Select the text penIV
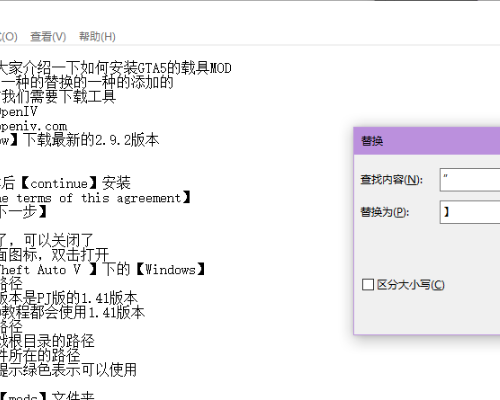The image size is (500, 400). (x=19, y=111)
